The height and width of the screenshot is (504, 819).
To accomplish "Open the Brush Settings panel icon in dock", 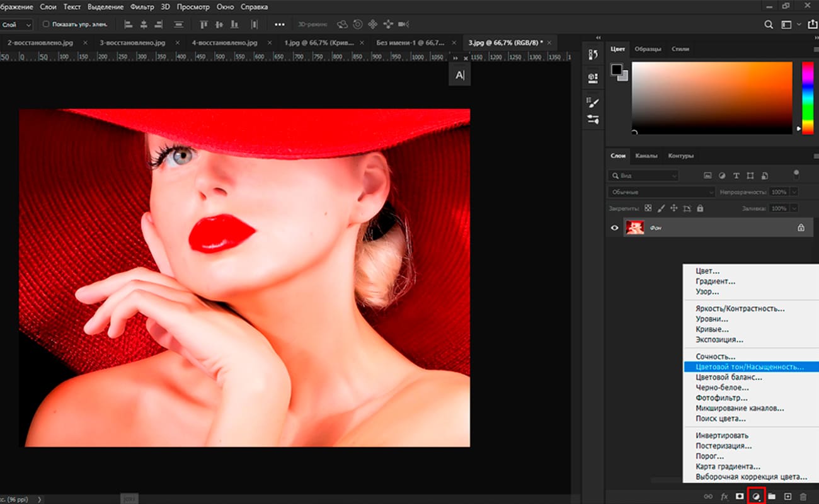I will pyautogui.click(x=593, y=119).
